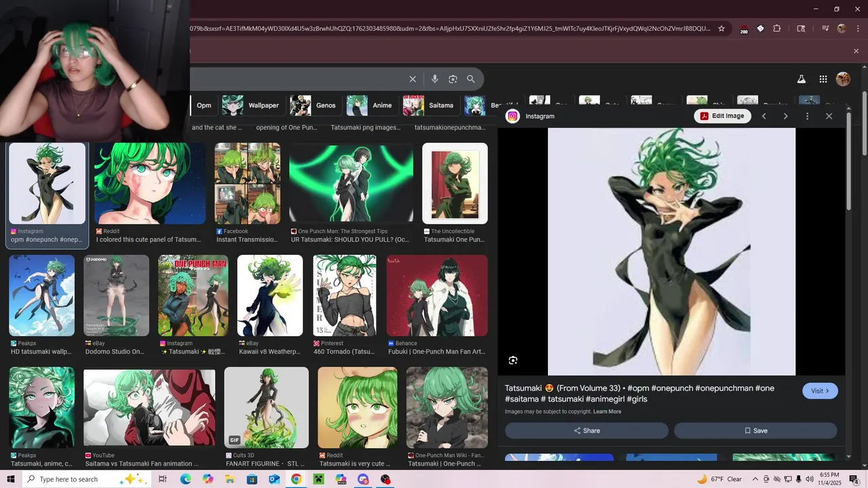Open the tab search icon in Chrome toolbar
The width and height of the screenshot is (868, 488).
(x=801, y=28)
